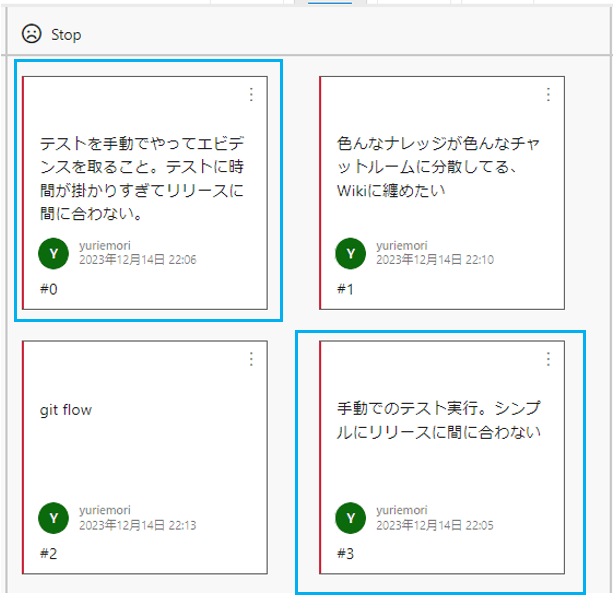Click the #0 card number label
Screen dimensions: 613x602
48,289
